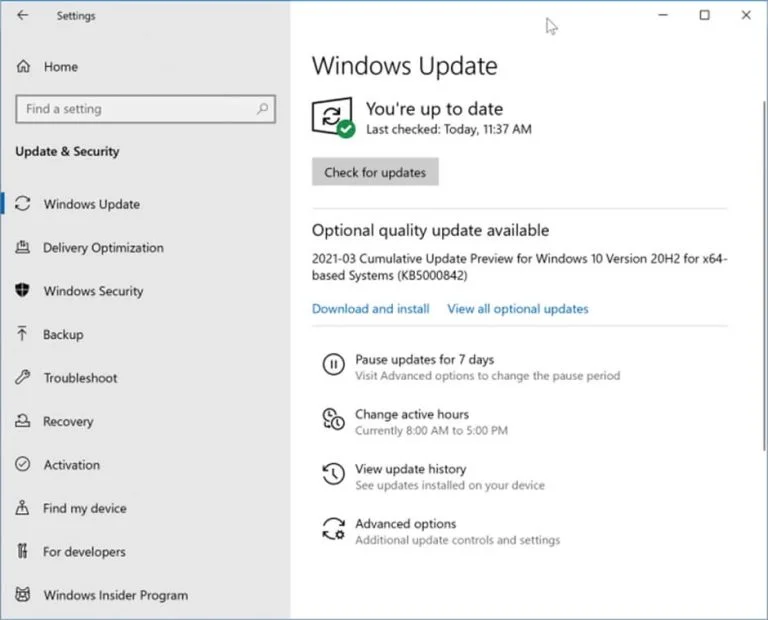The image size is (768, 620).
Task: Go to the Recovery section
Action: coord(68,422)
